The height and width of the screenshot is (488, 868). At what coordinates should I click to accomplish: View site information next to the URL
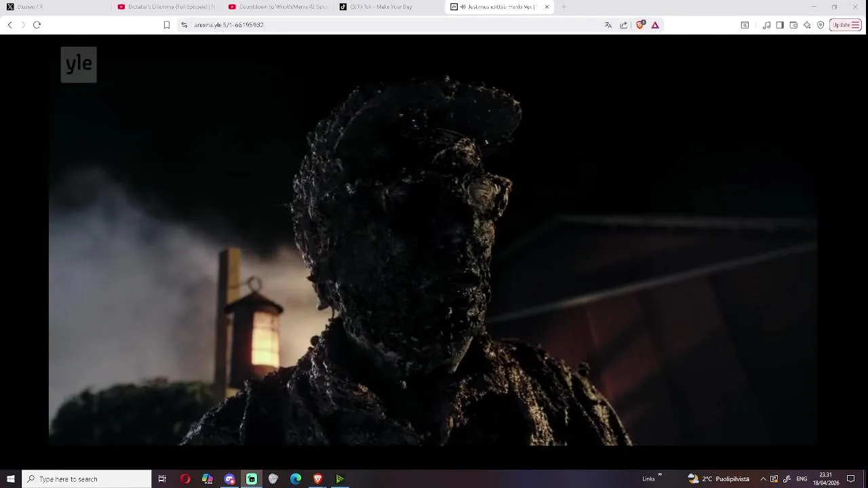(x=184, y=25)
